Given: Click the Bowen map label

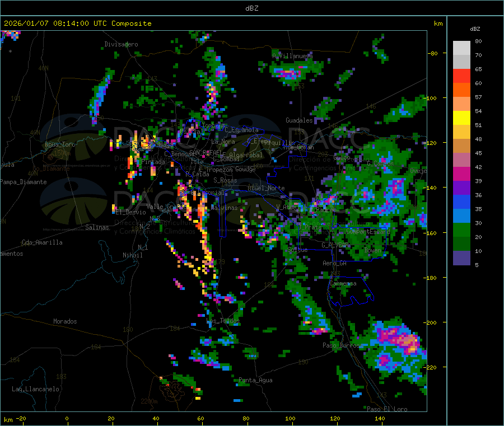Looking at the screenshot, I should point(373,250).
